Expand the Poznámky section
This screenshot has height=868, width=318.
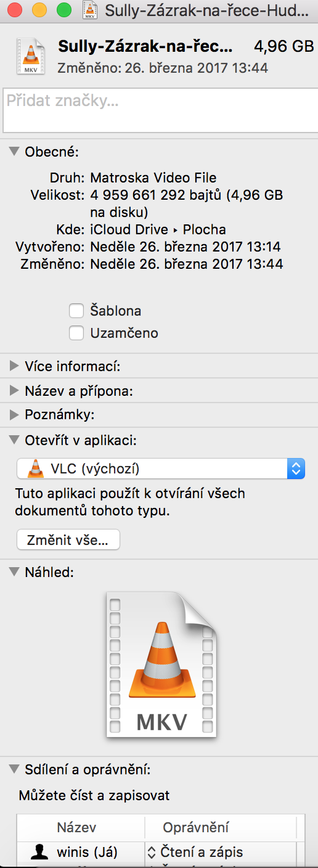click(x=14, y=415)
